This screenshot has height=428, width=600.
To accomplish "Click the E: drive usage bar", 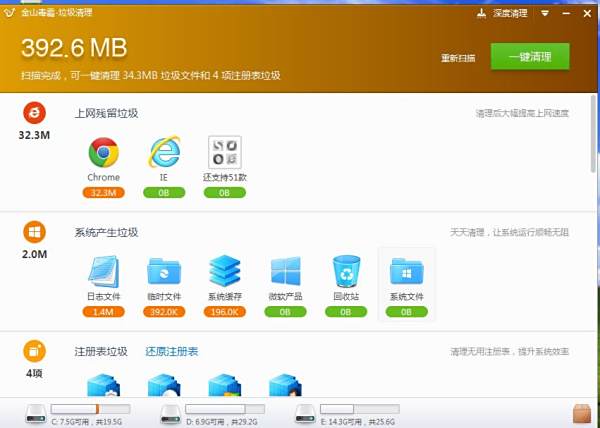I will click(360, 409).
